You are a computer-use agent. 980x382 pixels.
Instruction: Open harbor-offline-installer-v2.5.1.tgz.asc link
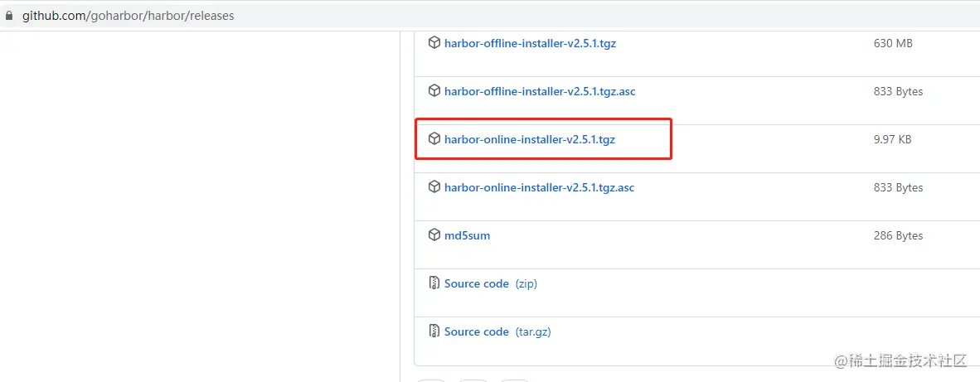tap(540, 91)
